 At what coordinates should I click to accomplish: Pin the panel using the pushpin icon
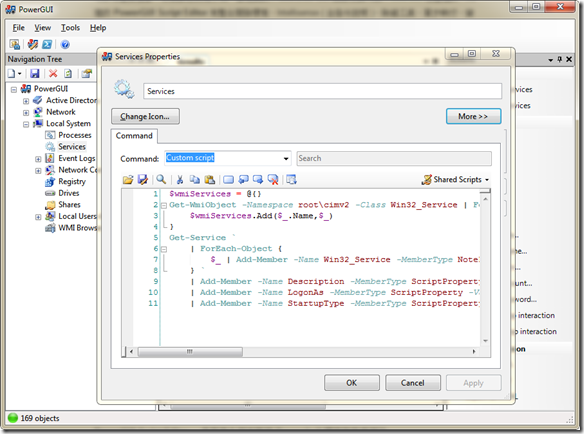pos(559,59)
